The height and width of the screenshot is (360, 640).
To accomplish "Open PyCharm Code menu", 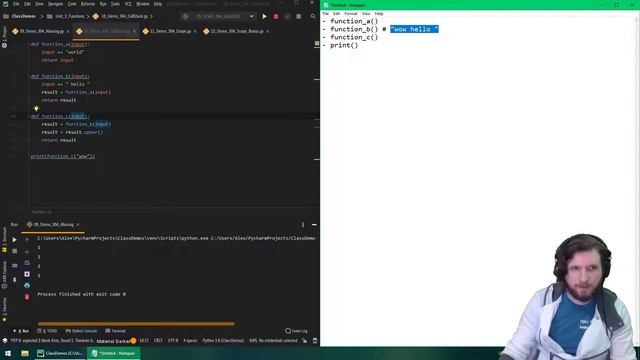I will tap(72, 4).
